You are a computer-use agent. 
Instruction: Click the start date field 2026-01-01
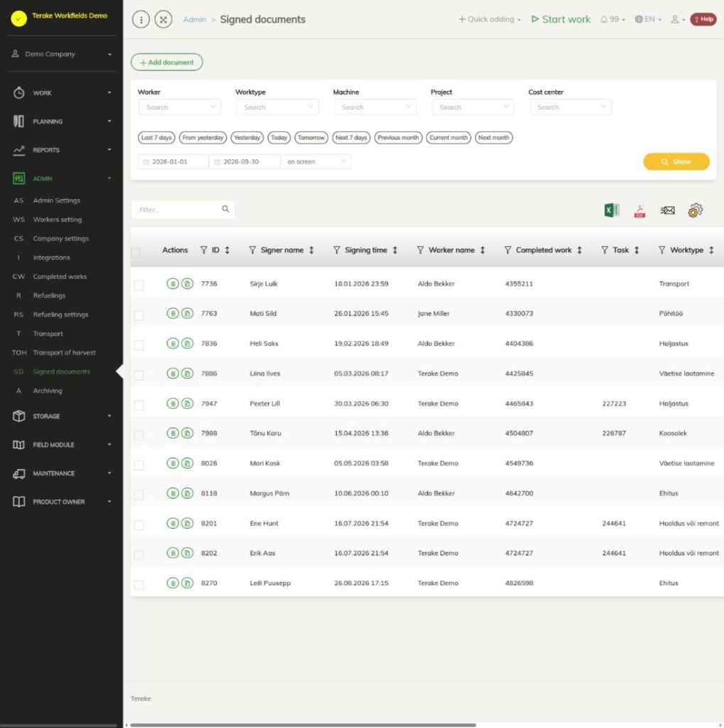[x=173, y=161]
